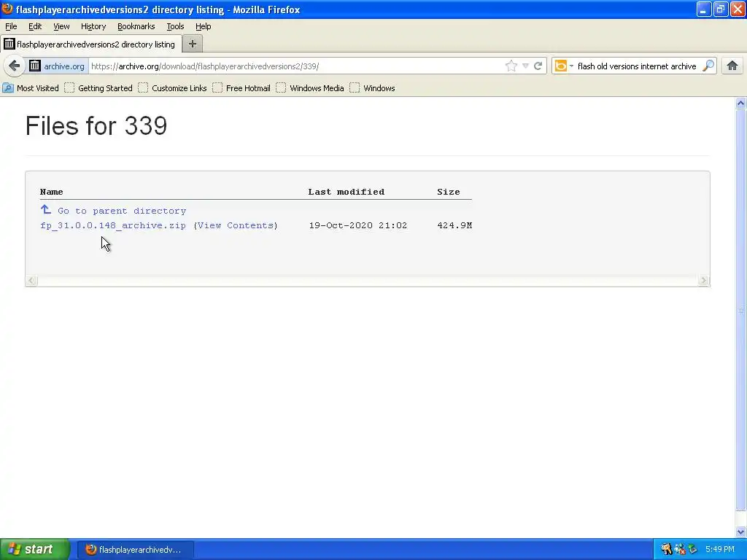Open the Windows bookmark

point(372,88)
